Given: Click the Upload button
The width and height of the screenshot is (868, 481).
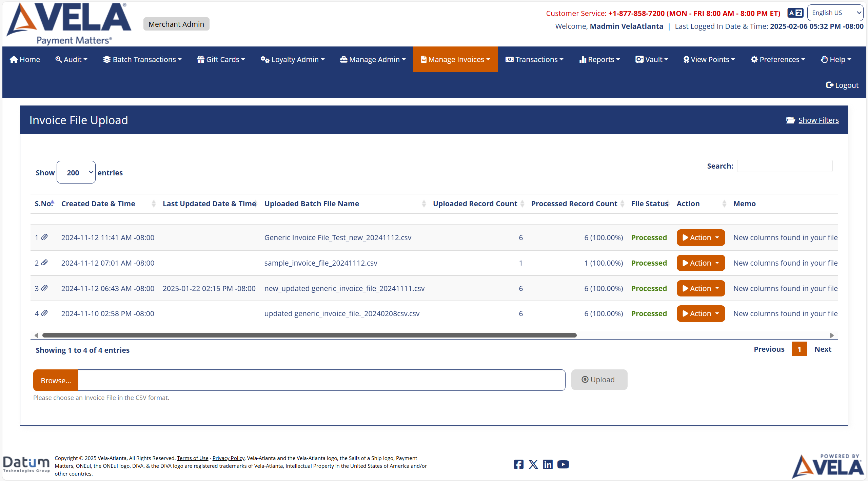Looking at the screenshot, I should 599,380.
